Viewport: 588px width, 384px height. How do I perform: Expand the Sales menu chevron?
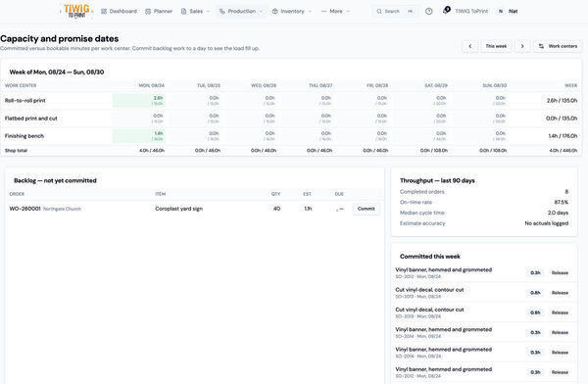(x=208, y=11)
